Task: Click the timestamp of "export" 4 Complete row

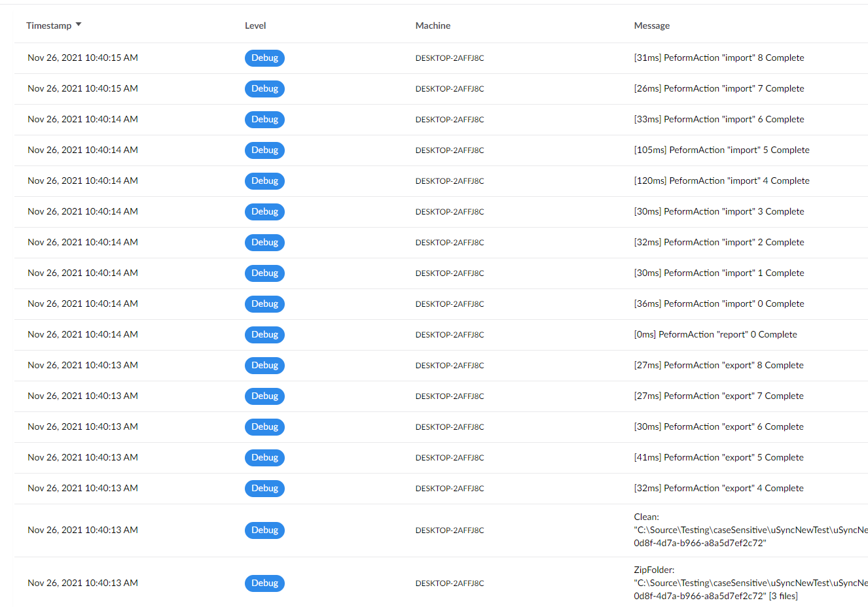Action: click(82, 488)
